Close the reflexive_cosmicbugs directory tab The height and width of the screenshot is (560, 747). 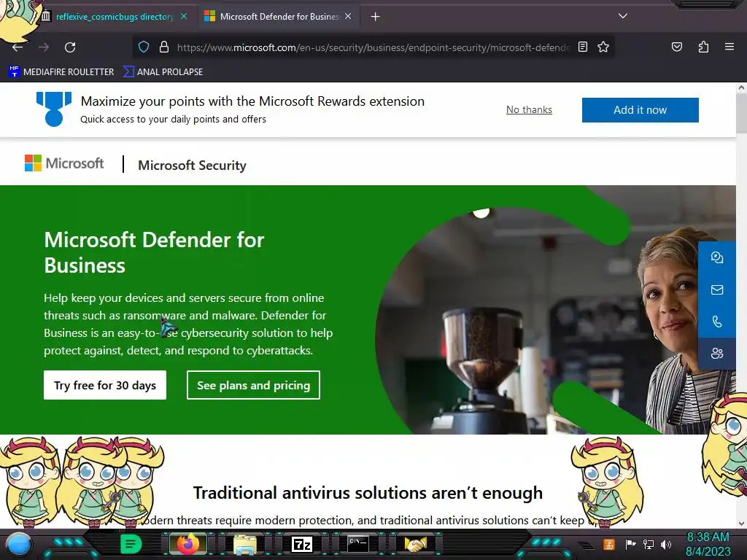pyautogui.click(x=184, y=16)
